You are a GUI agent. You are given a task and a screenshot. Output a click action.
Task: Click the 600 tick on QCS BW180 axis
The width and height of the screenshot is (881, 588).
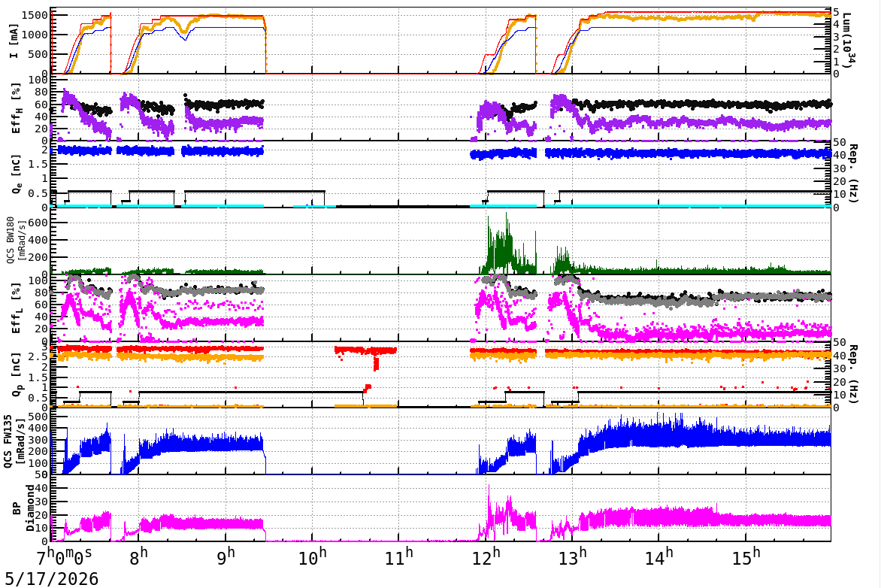click(x=38, y=223)
